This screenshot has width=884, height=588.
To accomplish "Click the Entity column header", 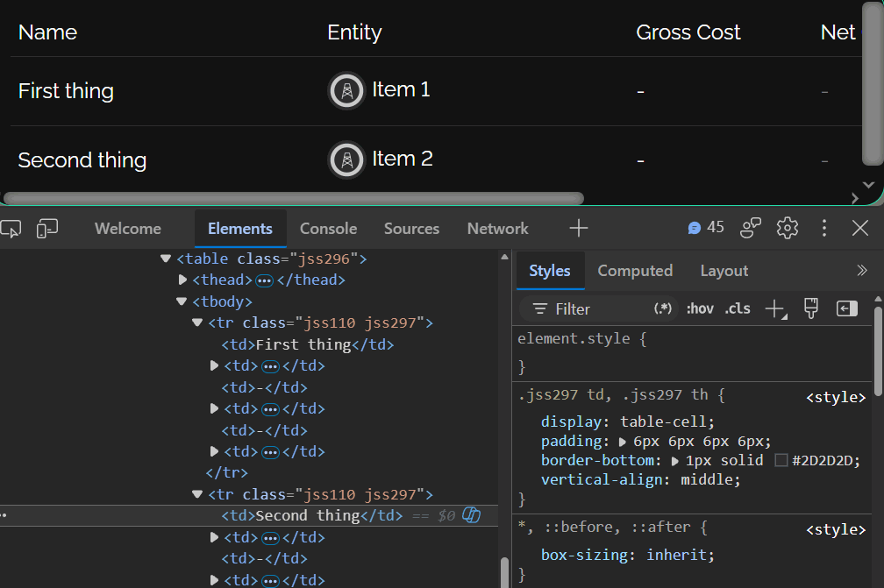I will 354,32.
